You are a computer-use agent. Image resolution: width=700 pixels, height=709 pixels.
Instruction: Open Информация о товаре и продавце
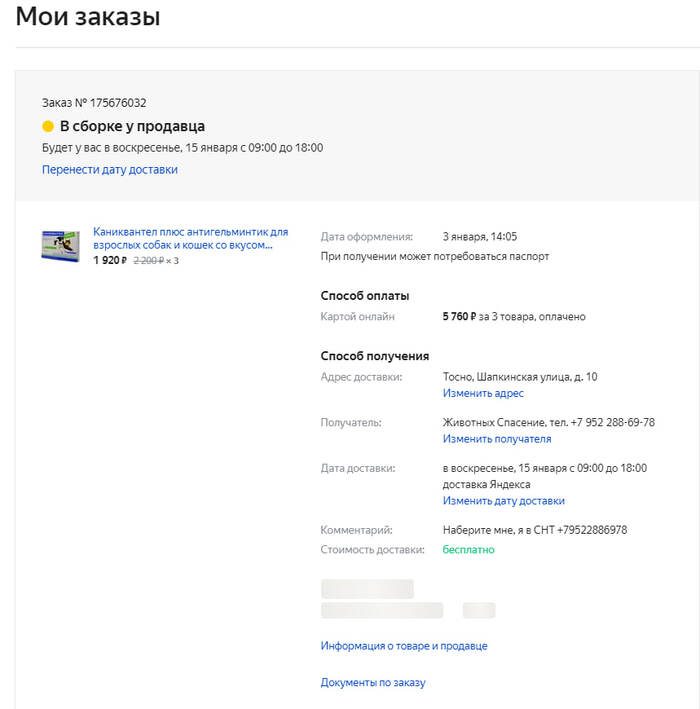404,646
